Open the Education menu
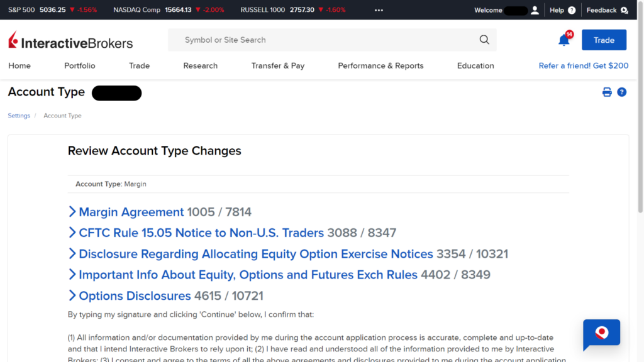644x362 pixels. pyautogui.click(x=475, y=65)
